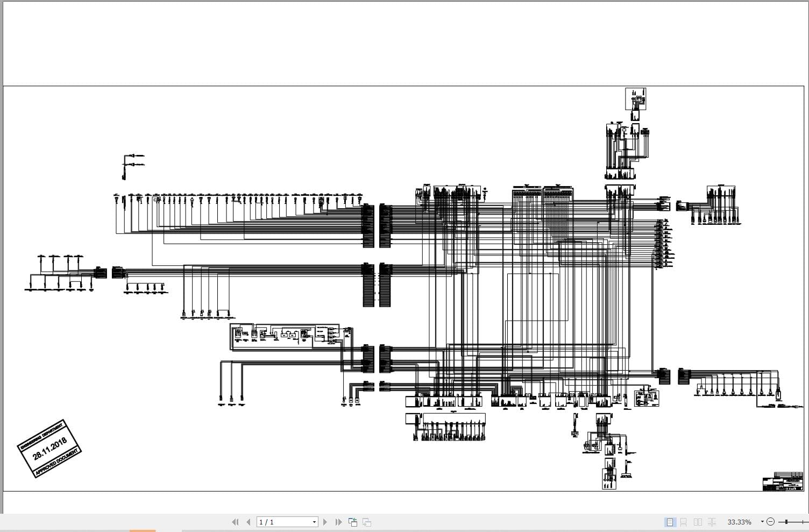Select two-page facing view mode
809x532 pixels.
click(698, 522)
